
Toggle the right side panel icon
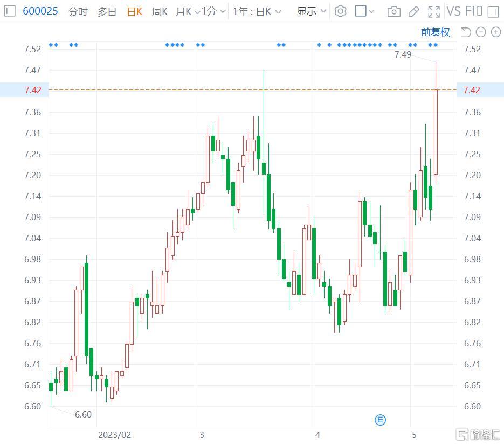click(x=493, y=11)
